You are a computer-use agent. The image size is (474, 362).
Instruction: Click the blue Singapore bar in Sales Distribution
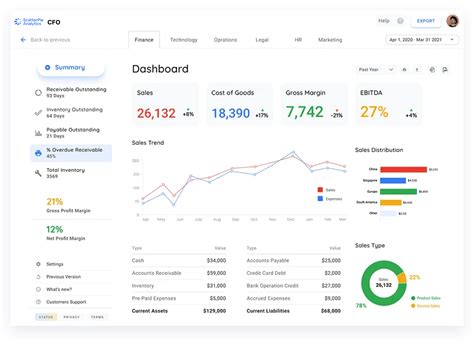[x=393, y=180]
